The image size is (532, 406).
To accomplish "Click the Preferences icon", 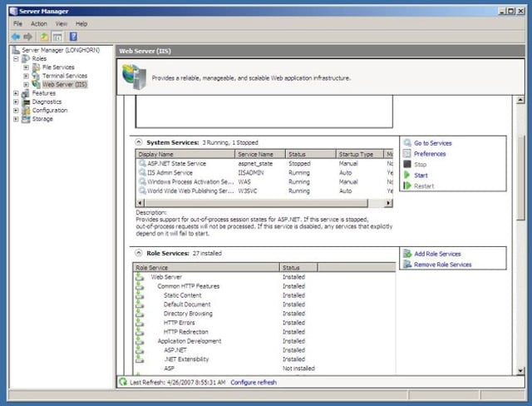I will pos(407,153).
